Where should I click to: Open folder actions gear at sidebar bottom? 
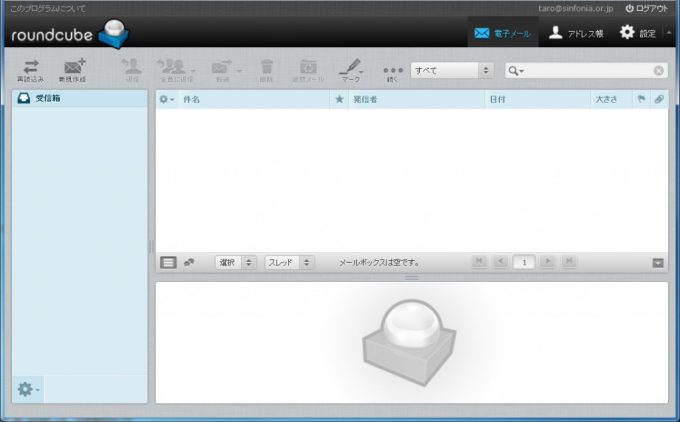28,389
